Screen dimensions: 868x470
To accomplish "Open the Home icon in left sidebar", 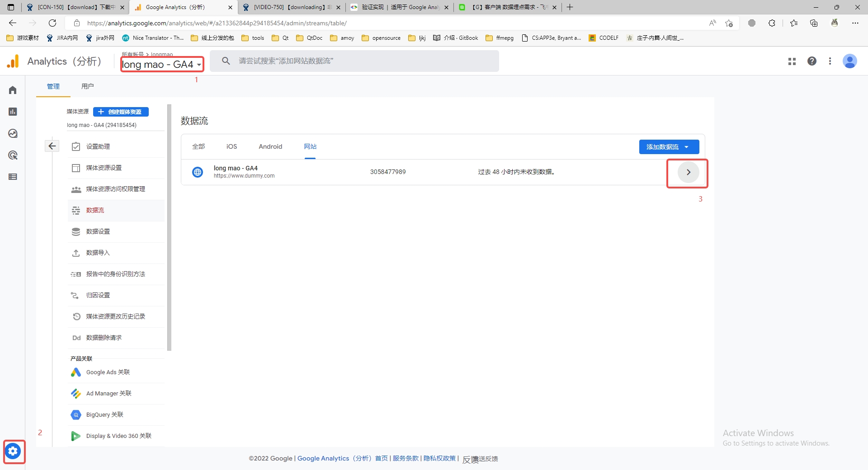I will click(x=13, y=90).
